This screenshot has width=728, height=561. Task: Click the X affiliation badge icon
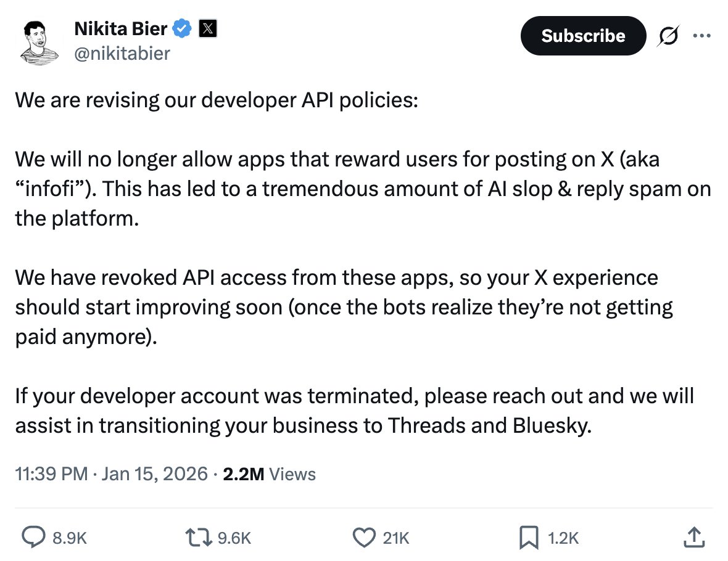(207, 28)
